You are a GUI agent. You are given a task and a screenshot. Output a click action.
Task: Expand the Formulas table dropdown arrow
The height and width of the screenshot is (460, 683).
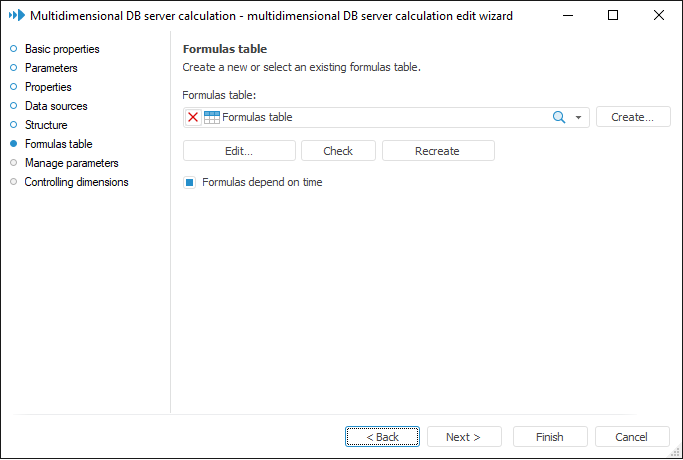[578, 117]
